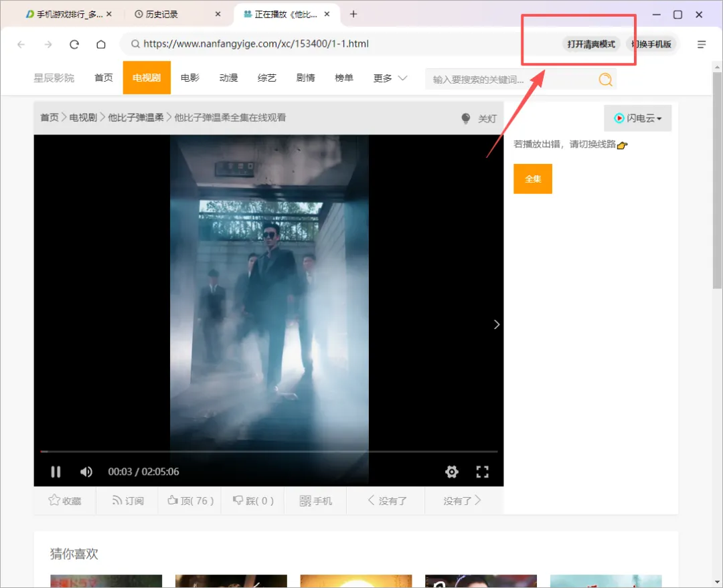Upvote with 顶(76) button

tap(190, 500)
